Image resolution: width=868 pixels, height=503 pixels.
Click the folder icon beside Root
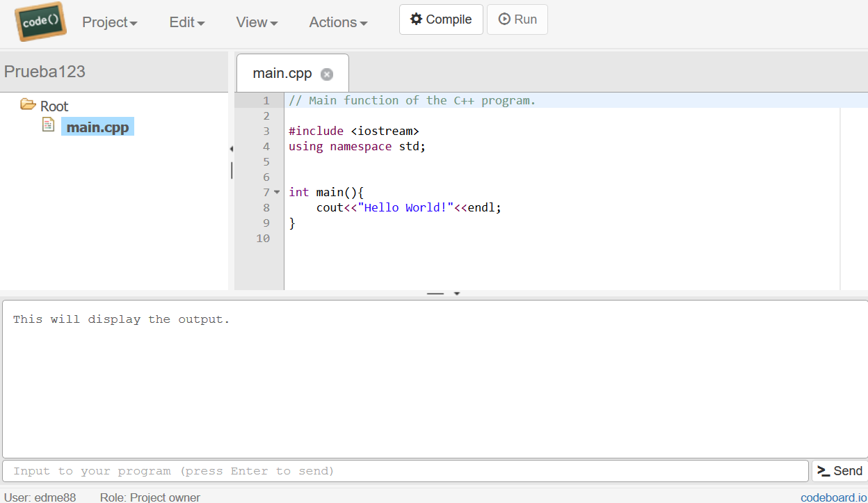coord(27,105)
